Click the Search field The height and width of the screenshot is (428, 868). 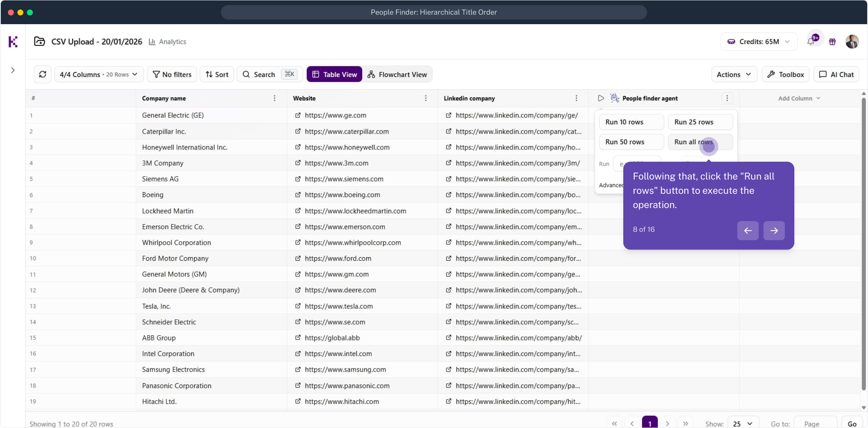tap(270, 75)
